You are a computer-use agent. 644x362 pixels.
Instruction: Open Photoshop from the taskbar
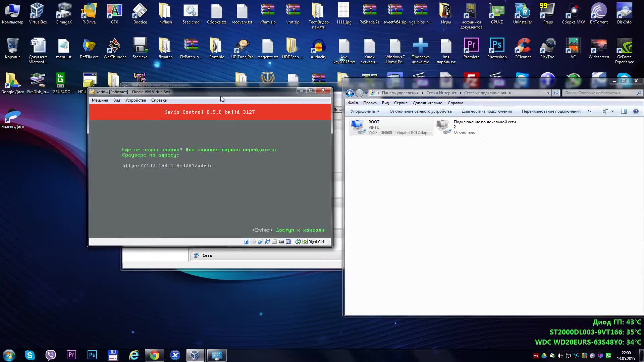[92, 355]
